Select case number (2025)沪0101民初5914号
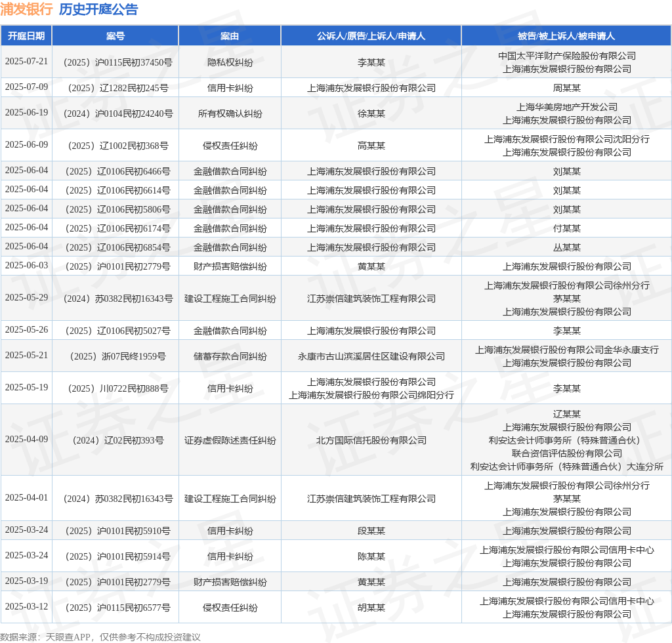The image size is (672, 643). click(x=118, y=557)
